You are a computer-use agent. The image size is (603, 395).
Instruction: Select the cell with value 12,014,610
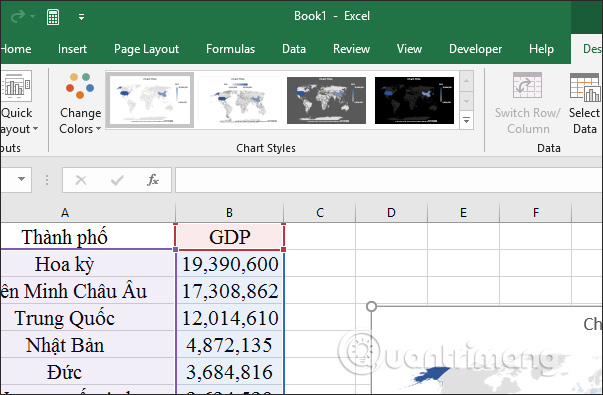(230, 318)
